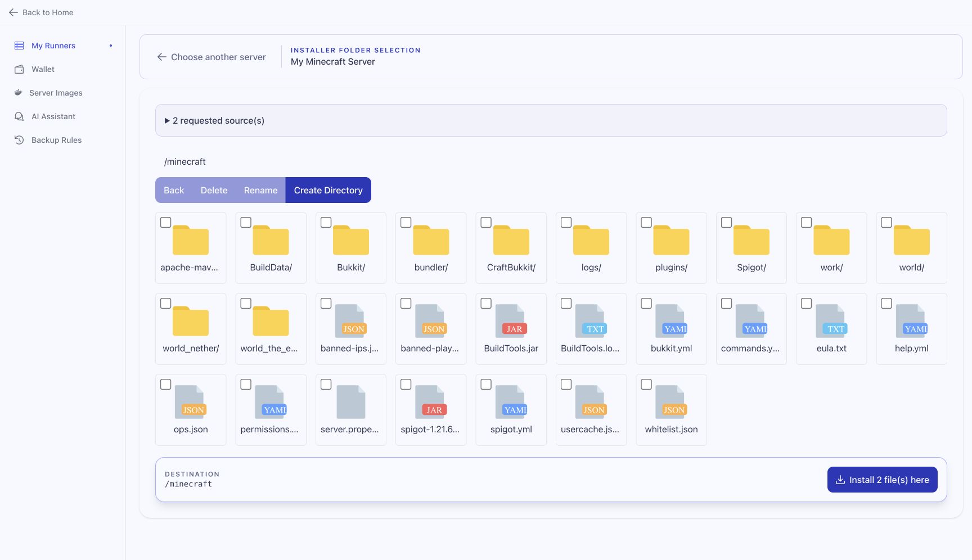Check the whitelist.json checkbox
Viewport: 972px width, 560px height.
click(x=646, y=385)
